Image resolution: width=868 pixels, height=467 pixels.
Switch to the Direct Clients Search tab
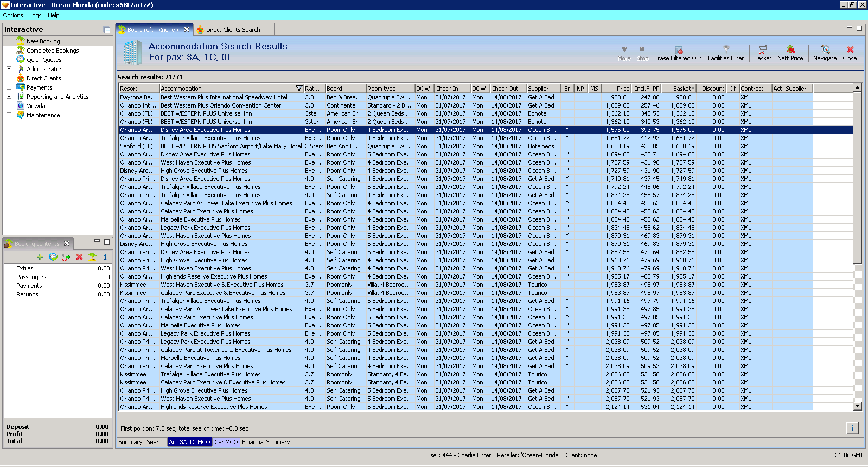pos(233,30)
